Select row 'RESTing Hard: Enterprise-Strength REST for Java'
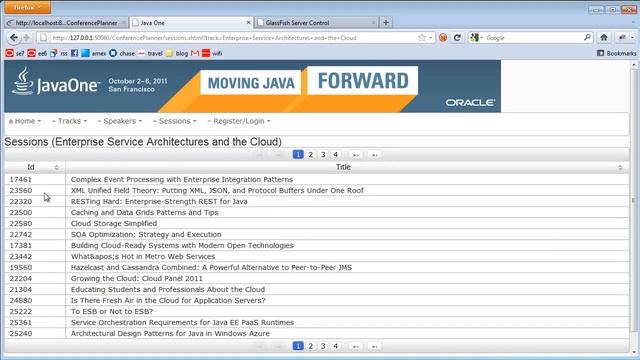 (x=317, y=202)
